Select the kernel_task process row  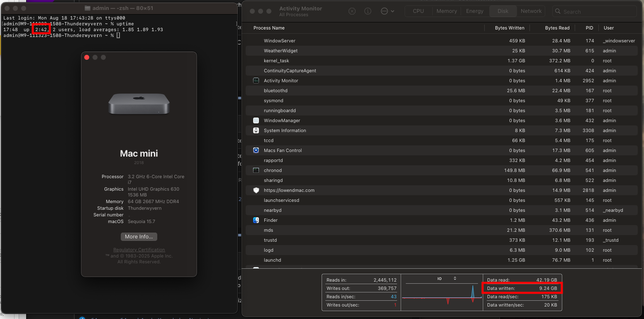coord(276,61)
